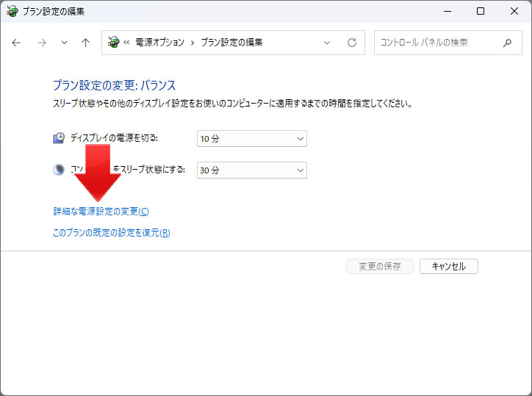Click the title bar power plan icon
The width and height of the screenshot is (532, 396).
[12, 11]
